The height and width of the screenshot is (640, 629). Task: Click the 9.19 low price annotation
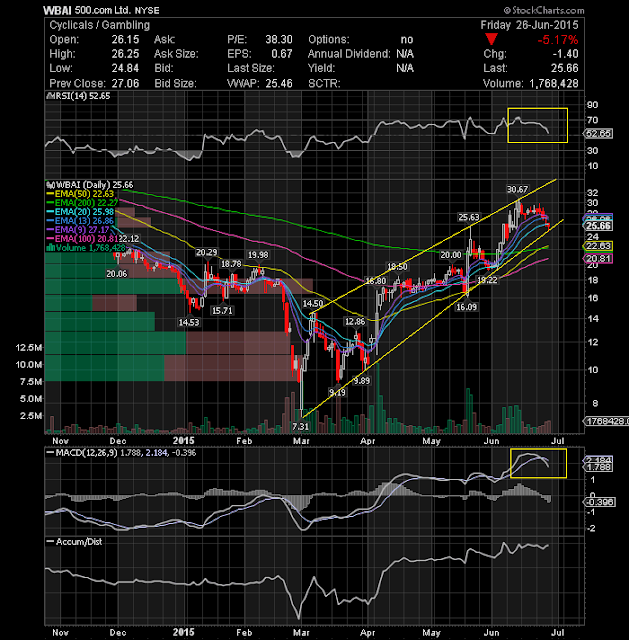pyautogui.click(x=337, y=393)
